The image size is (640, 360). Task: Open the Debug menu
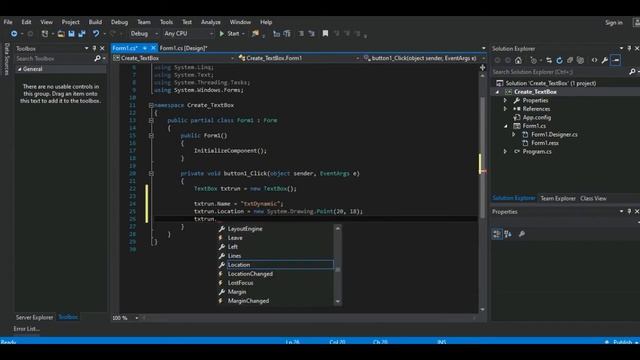[x=119, y=22]
